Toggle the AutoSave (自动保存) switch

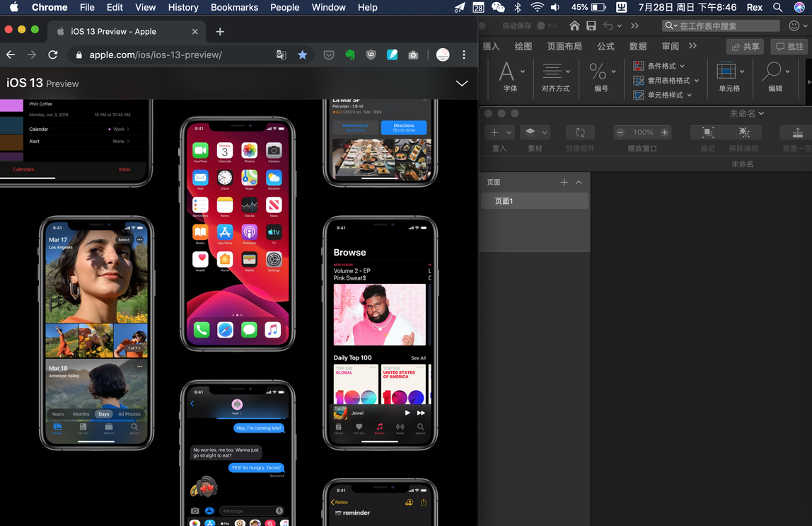tap(547, 25)
